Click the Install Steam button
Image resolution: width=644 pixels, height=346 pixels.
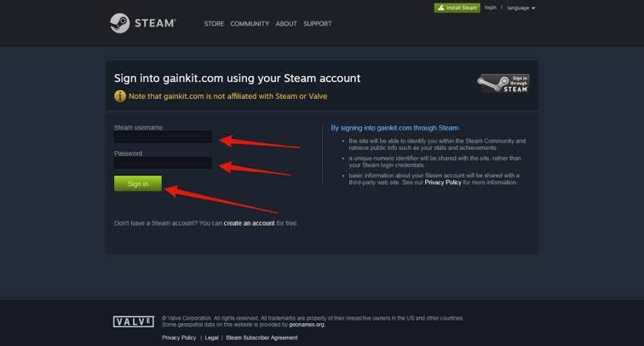pyautogui.click(x=457, y=8)
